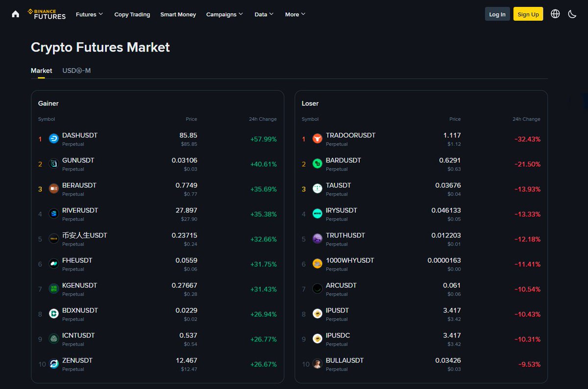Click the KGENUSDT green token icon
The width and height of the screenshot is (588, 389).
53,289
